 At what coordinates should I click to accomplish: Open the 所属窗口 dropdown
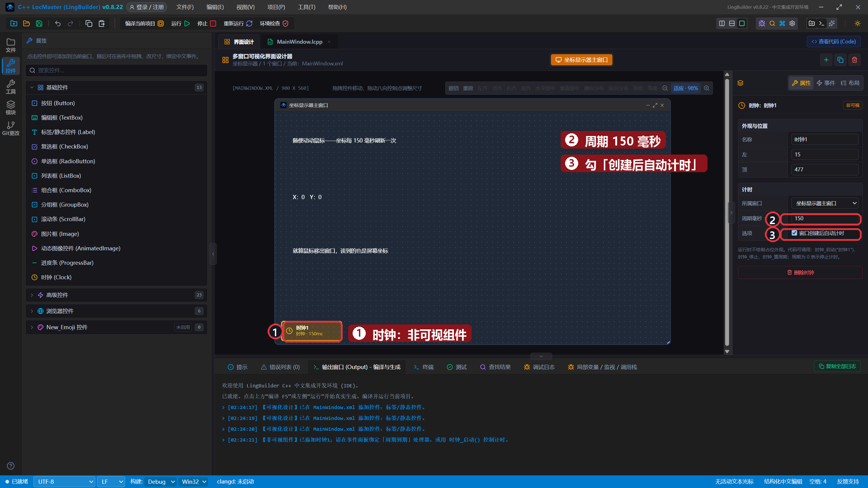click(825, 203)
